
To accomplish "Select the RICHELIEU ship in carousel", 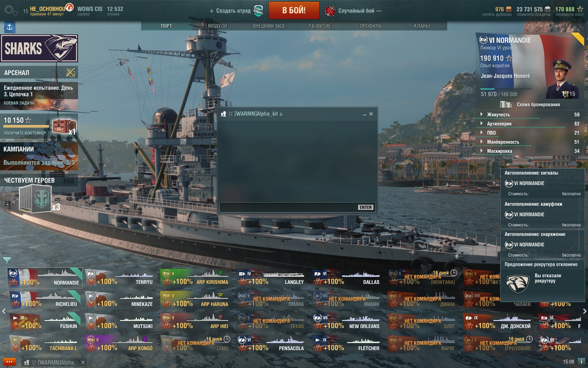I will (x=45, y=300).
